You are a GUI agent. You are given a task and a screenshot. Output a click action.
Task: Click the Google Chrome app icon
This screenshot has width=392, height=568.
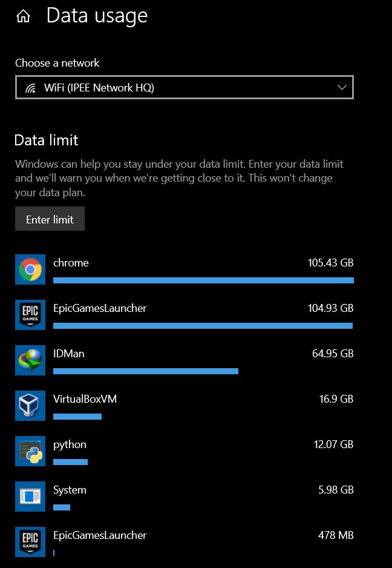pyautogui.click(x=30, y=269)
